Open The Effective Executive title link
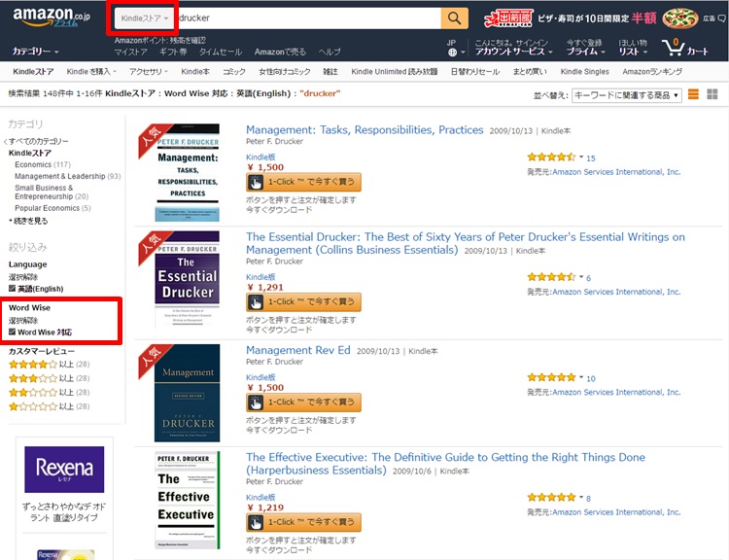Image resolution: width=729 pixels, height=560 pixels. [445, 464]
